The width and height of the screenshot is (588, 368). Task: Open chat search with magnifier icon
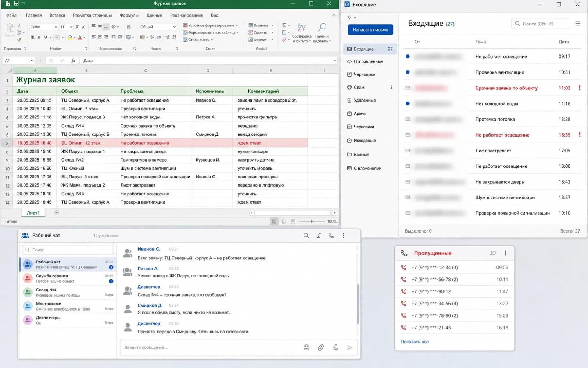pos(306,236)
